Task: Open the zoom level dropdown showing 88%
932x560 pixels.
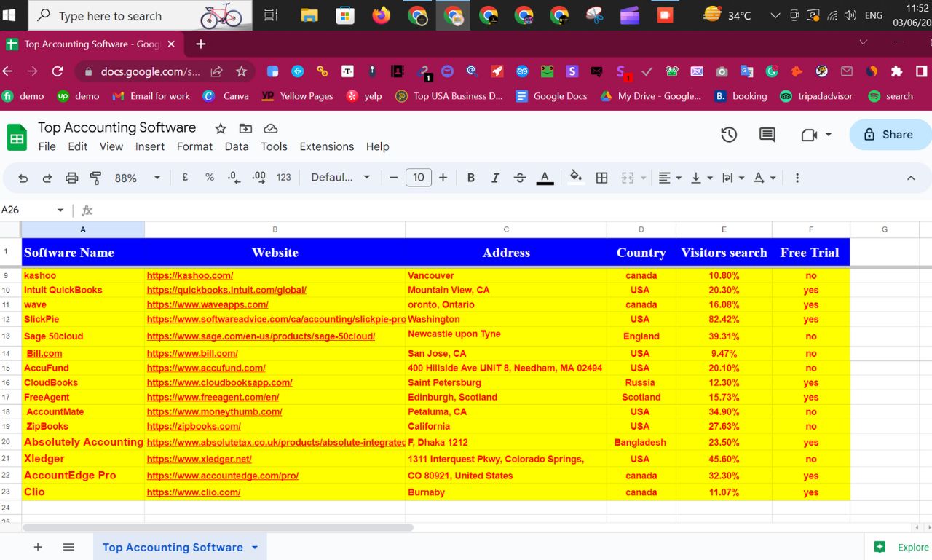Action: pyautogui.click(x=135, y=177)
